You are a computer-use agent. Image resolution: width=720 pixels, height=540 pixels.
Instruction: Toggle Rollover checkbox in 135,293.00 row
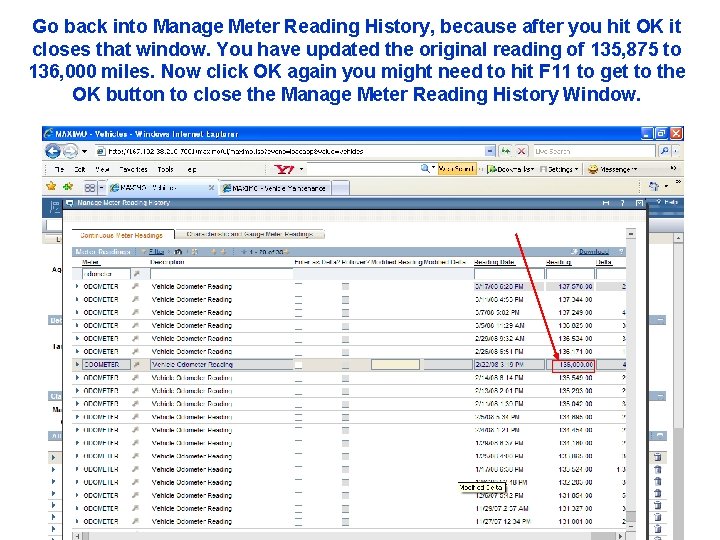345,391
